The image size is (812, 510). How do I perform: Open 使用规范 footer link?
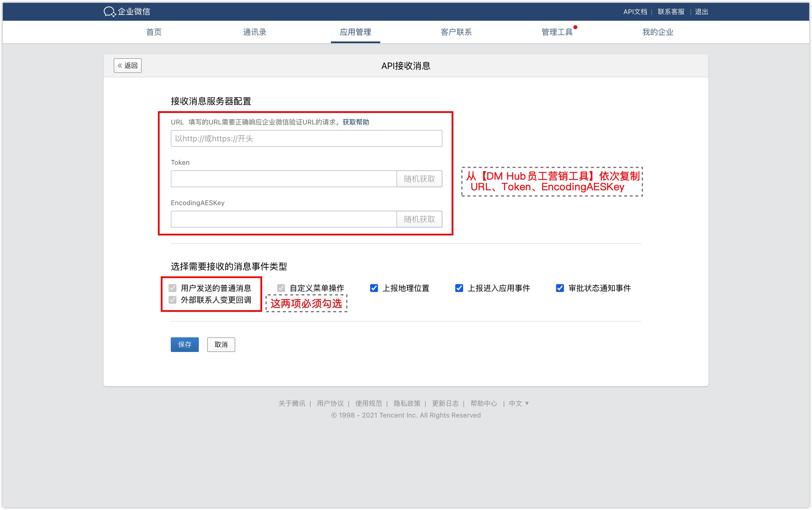coord(368,404)
